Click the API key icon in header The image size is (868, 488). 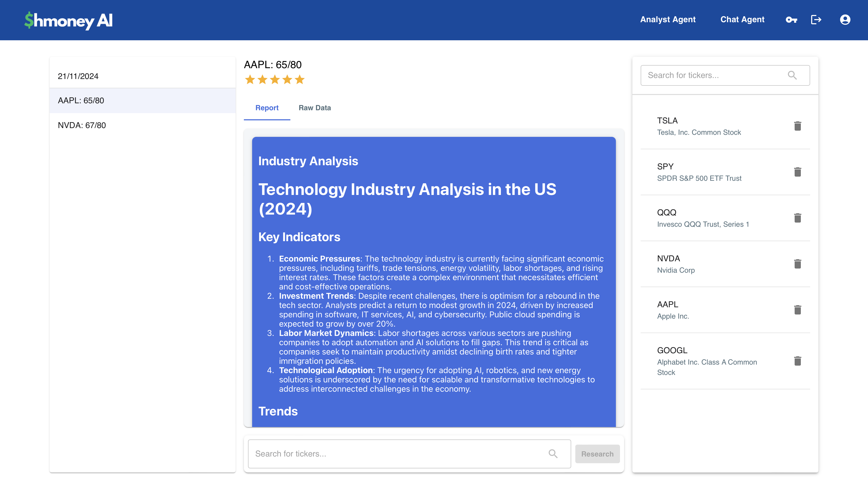pos(791,20)
